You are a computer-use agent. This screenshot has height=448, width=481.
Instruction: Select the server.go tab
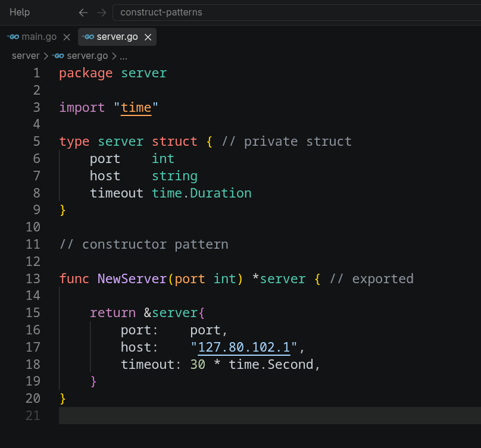[x=117, y=37]
